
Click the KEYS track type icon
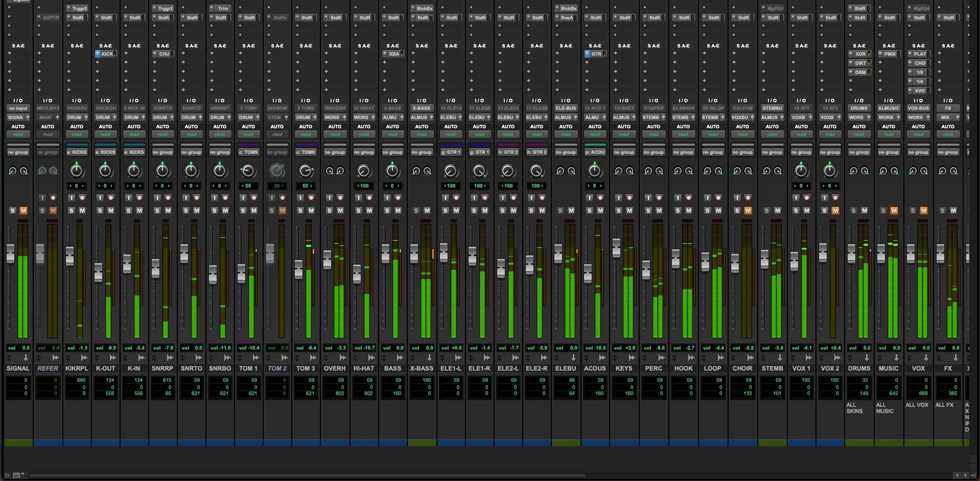[632, 358]
